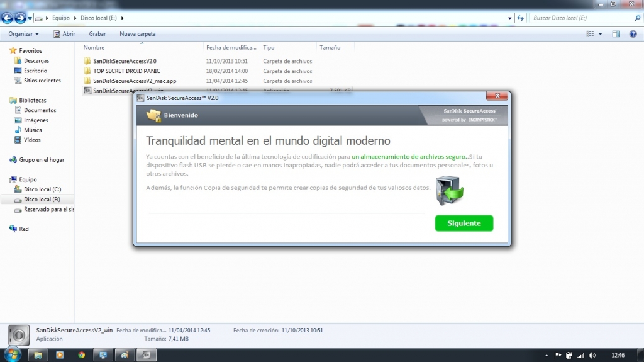
Task: Click the Buscar Disco local search field
Action: [579, 18]
